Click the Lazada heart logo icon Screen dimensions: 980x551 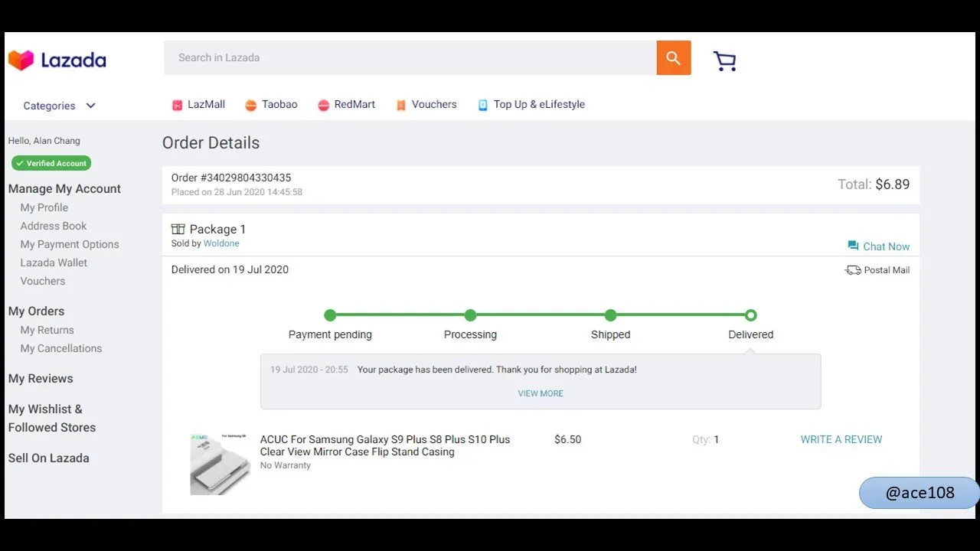pyautogui.click(x=21, y=60)
